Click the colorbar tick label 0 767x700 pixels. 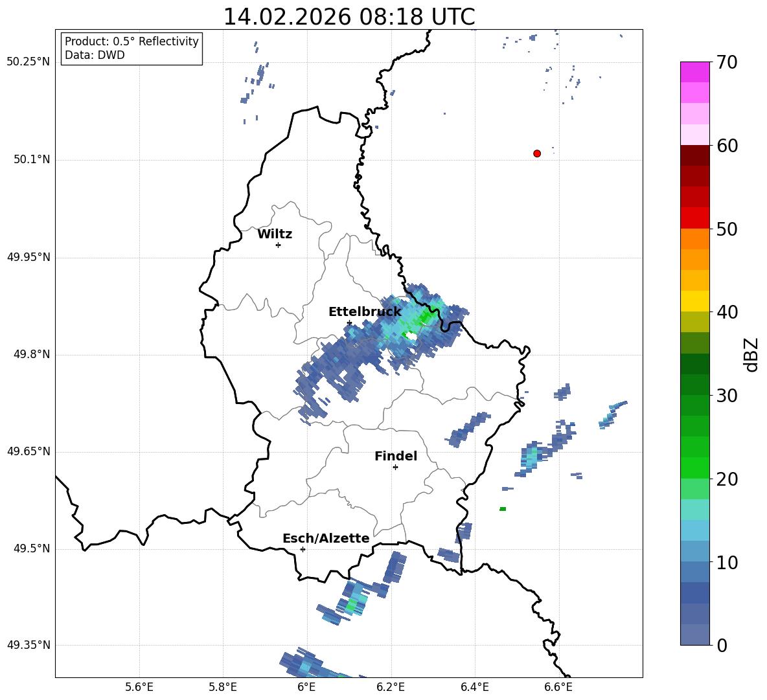coord(722,646)
